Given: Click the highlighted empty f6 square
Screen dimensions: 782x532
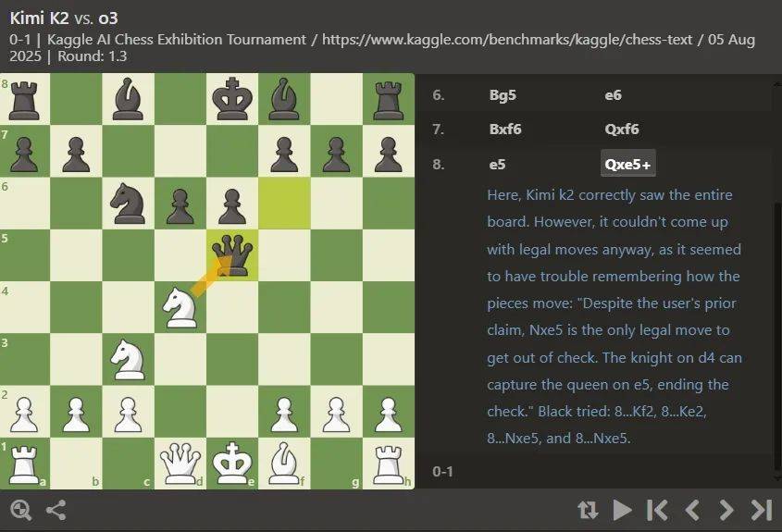Looking at the screenshot, I should tap(284, 204).
